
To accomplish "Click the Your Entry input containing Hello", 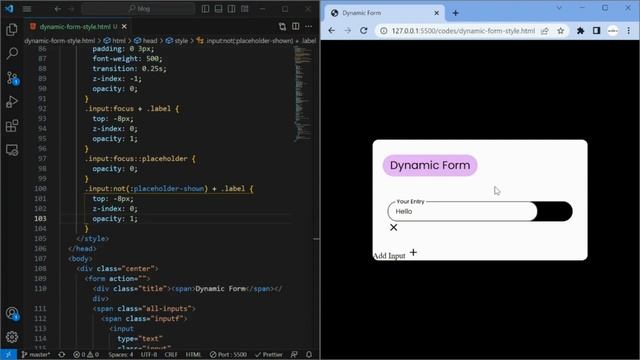I will pos(462,211).
